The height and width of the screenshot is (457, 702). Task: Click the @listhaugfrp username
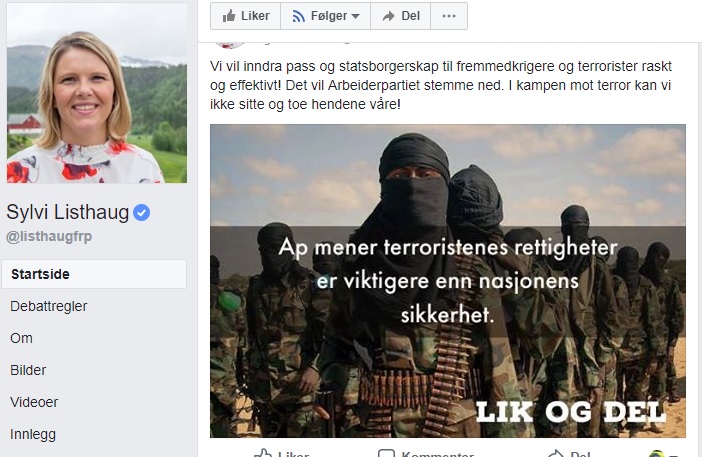click(x=49, y=236)
